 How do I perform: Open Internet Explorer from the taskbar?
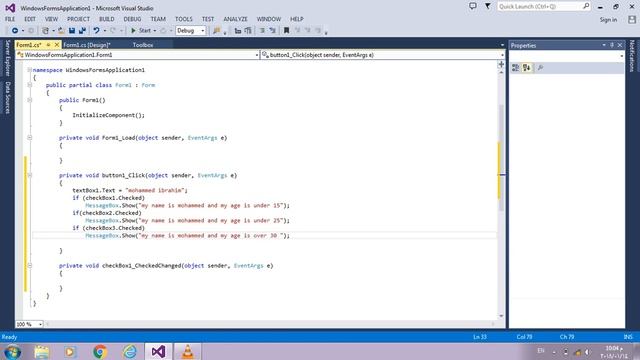click(x=129, y=351)
